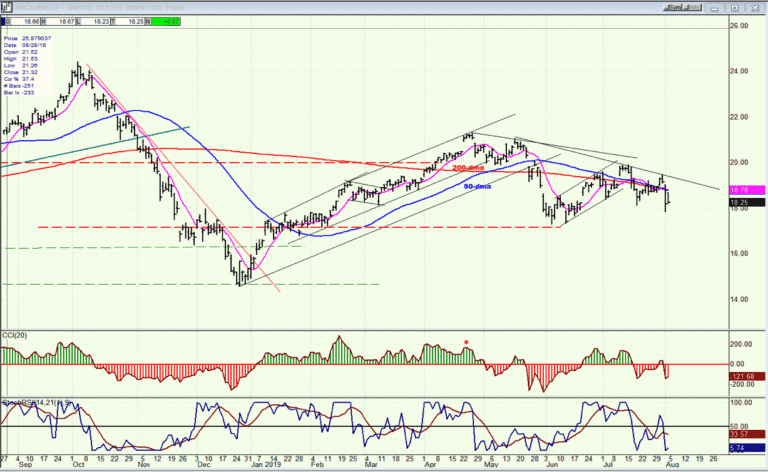Screen dimensions: 768x472
Task: Toggle the Int link button beside Sym
Action: click(x=692, y=7)
